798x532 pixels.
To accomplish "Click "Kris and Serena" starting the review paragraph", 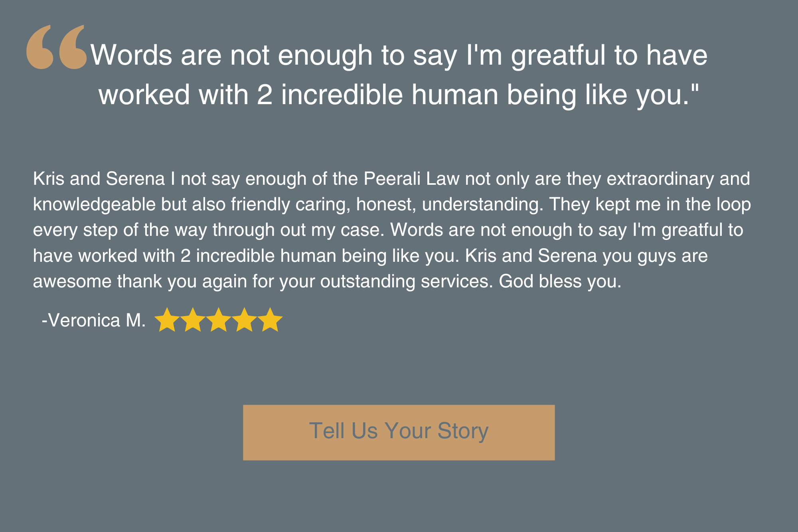I will coord(99,179).
